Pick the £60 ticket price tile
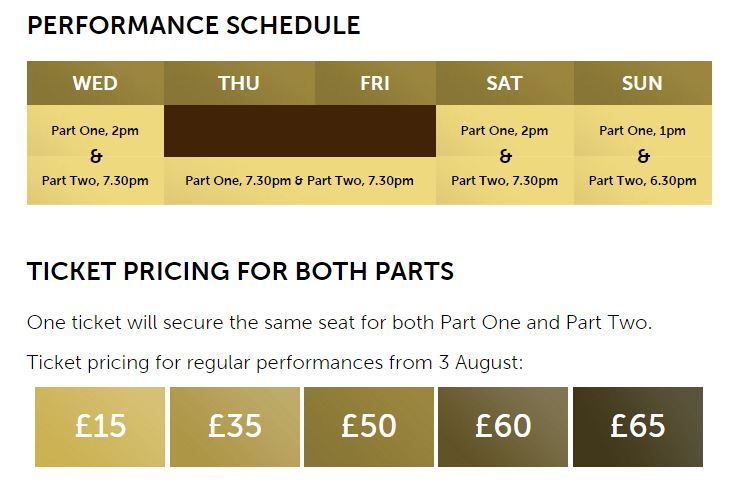Screen dimensions: 738x488 (503, 427)
